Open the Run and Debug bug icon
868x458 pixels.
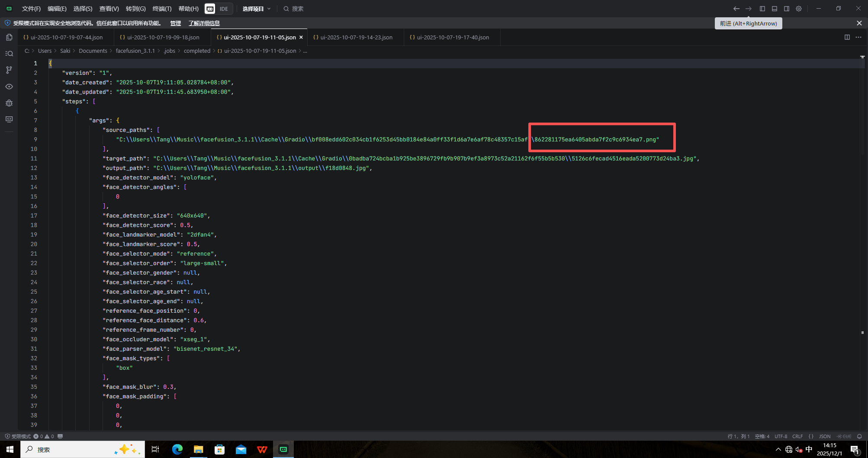tap(9, 103)
